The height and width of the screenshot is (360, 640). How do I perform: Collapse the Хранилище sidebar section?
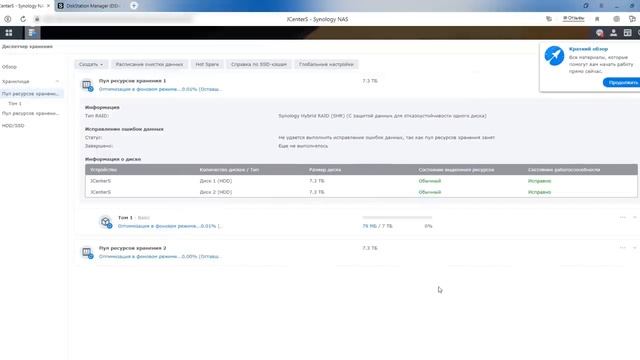[x=57, y=81]
